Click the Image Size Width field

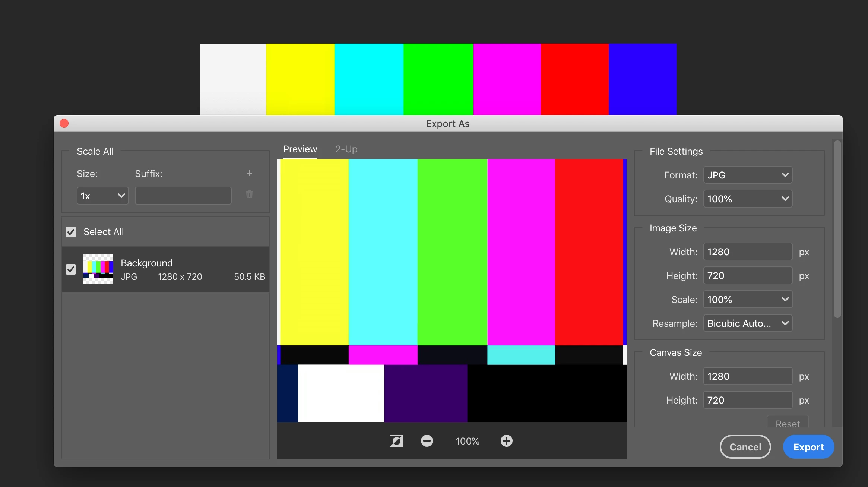[747, 252]
